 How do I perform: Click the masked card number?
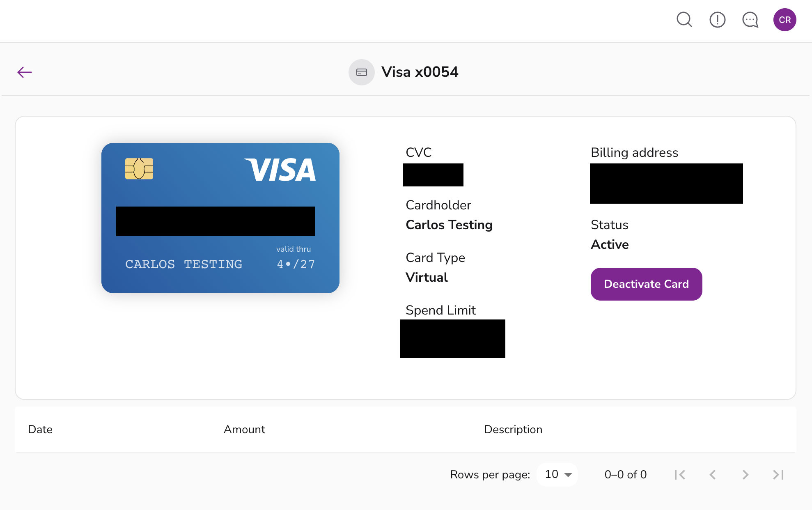coord(216,221)
